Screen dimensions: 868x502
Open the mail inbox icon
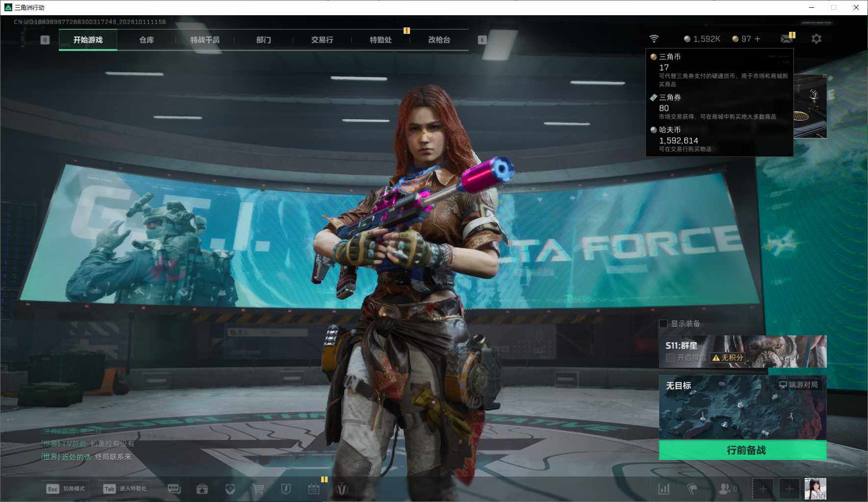tap(787, 38)
